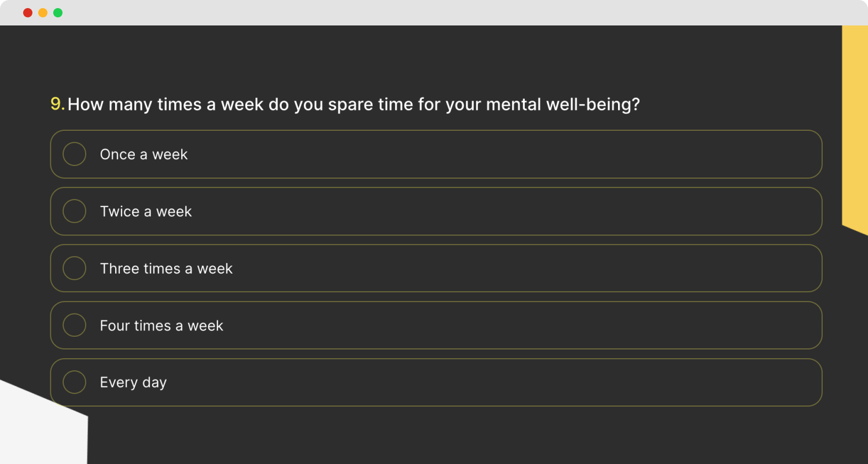Image resolution: width=868 pixels, height=464 pixels.
Task: Click the empty grey window title bar
Action: [x=434, y=13]
